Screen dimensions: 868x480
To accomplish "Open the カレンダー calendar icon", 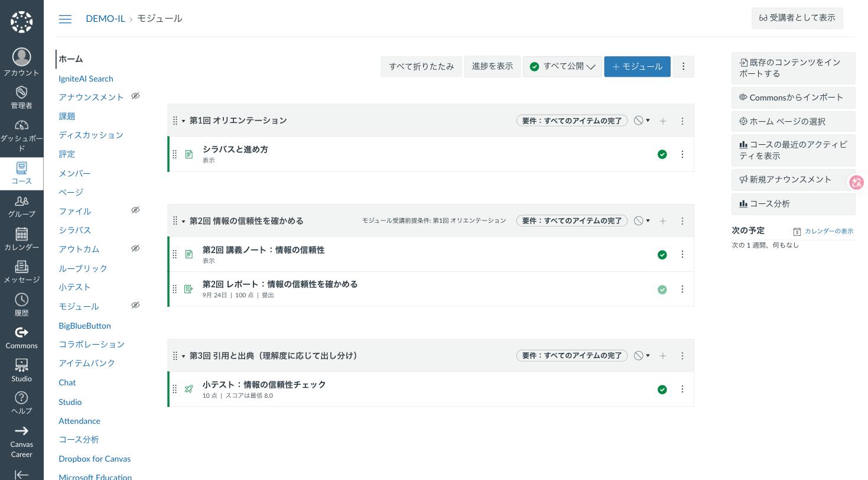I will coord(21,234).
